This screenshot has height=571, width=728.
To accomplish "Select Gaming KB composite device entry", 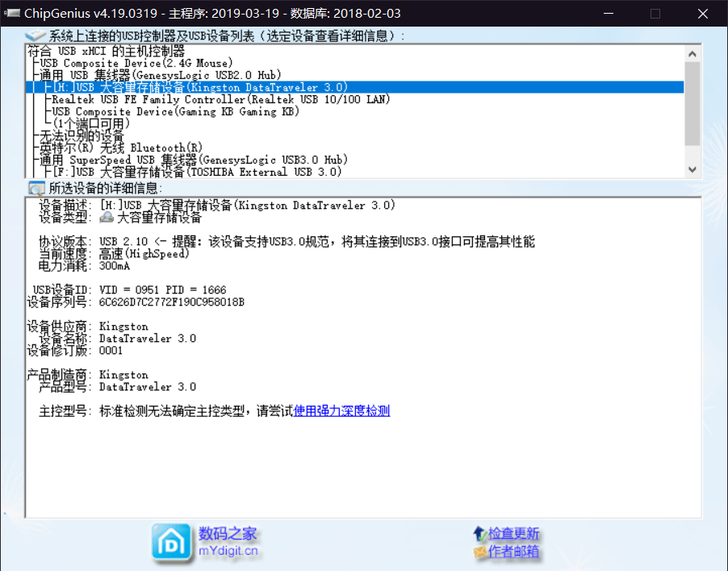I will pos(175,111).
